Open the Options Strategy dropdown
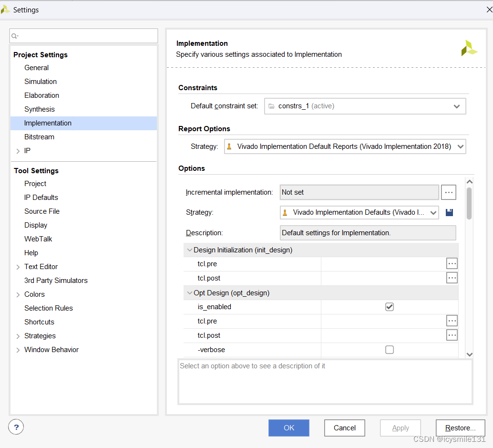Viewport: 493px width, 448px height. (359, 212)
